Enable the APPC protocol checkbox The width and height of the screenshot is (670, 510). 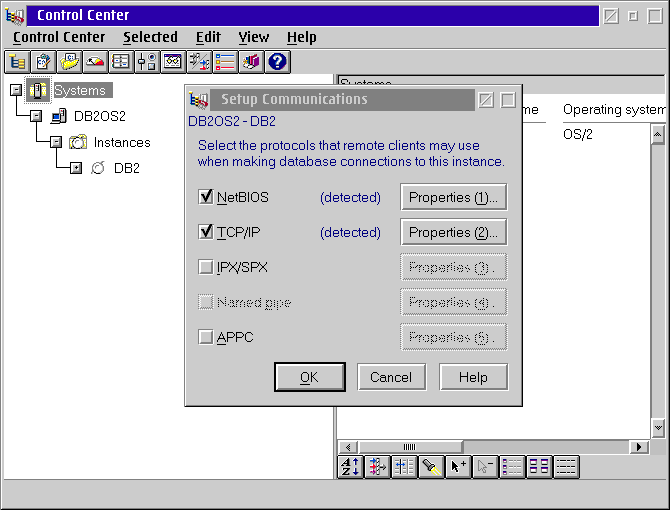pos(206,337)
